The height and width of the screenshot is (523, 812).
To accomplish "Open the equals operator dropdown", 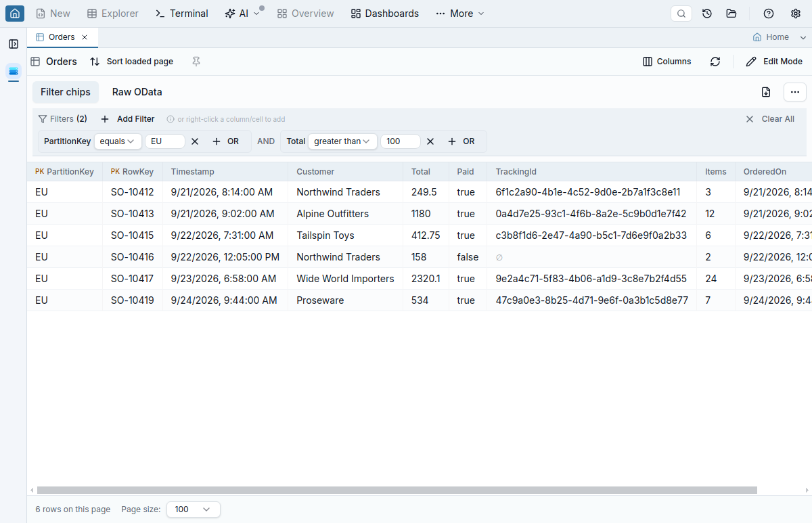I will pos(117,141).
